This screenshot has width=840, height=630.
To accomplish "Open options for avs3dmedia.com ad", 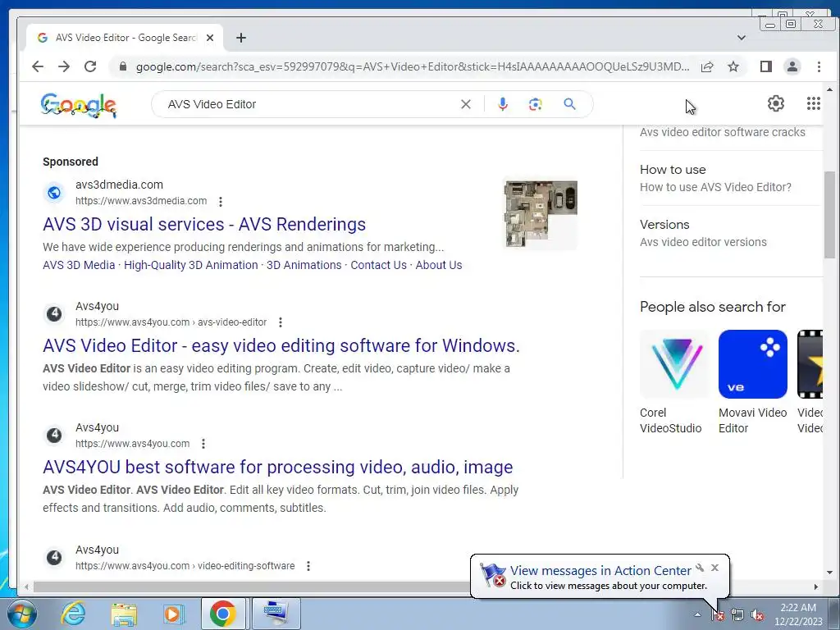I will [221, 202].
